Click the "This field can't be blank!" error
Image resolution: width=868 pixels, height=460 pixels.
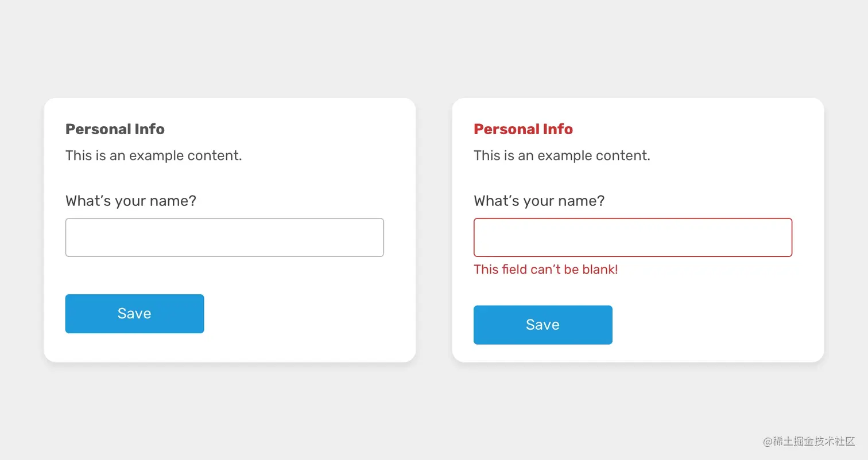pos(545,269)
